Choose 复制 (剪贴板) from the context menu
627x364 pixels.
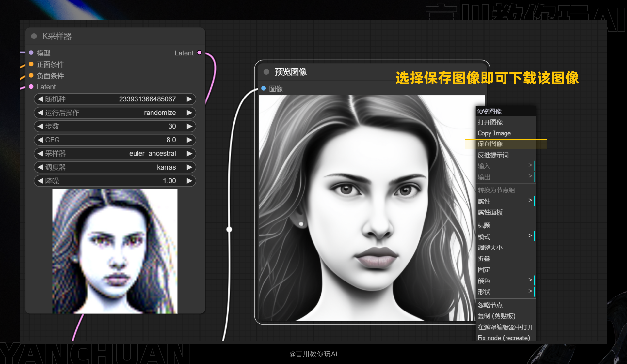click(506, 316)
